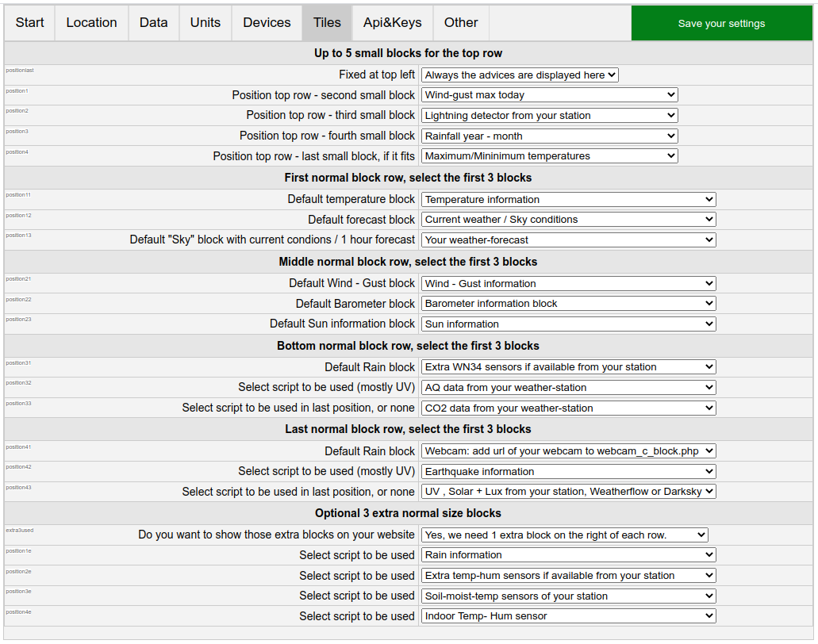The image size is (818, 644).
Task: Open the 'Yes, we need 1 extra block' dropdown
Action: pyautogui.click(x=564, y=535)
